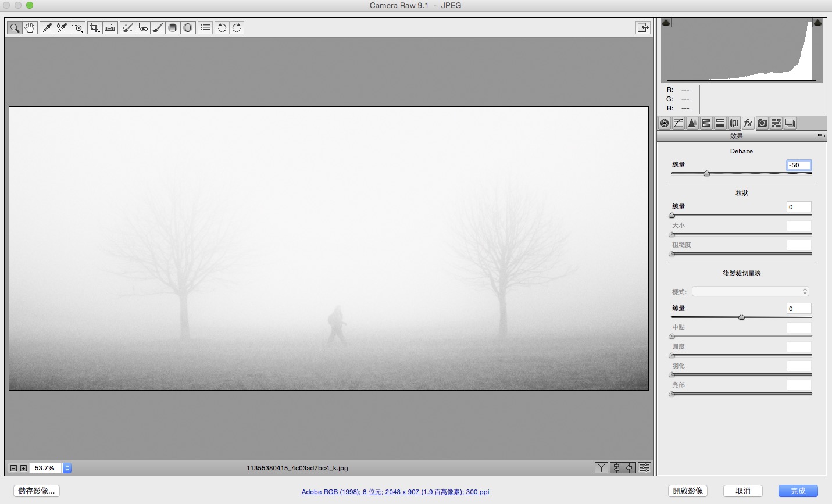Screen dimensions: 832x504
Task: Pick the Adjustment Brush tool
Action: [x=158, y=28]
